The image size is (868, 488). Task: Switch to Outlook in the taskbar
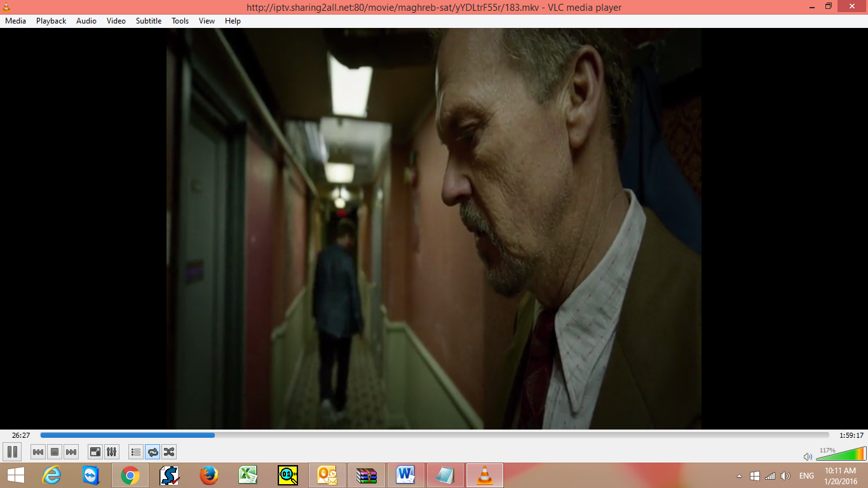coord(327,475)
